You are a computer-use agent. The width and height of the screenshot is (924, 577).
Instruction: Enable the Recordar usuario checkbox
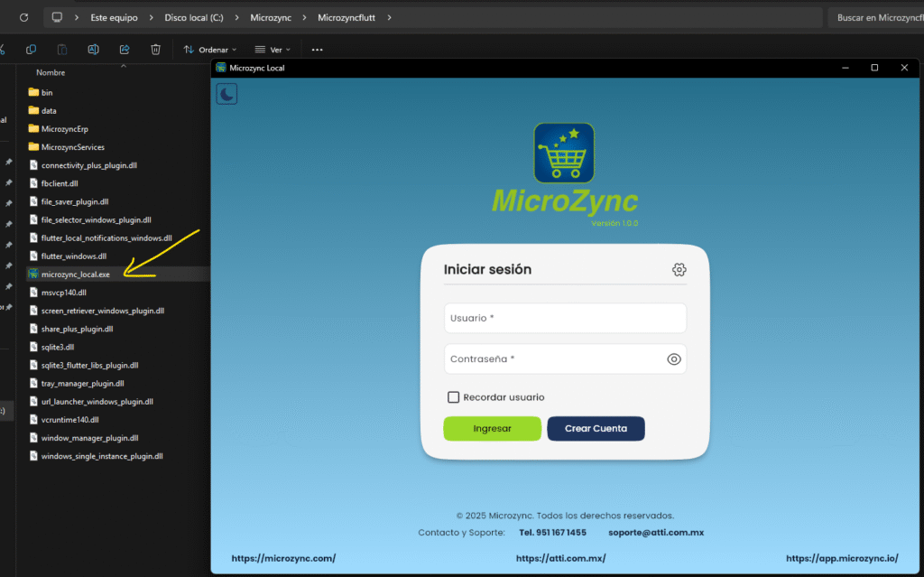(x=454, y=397)
